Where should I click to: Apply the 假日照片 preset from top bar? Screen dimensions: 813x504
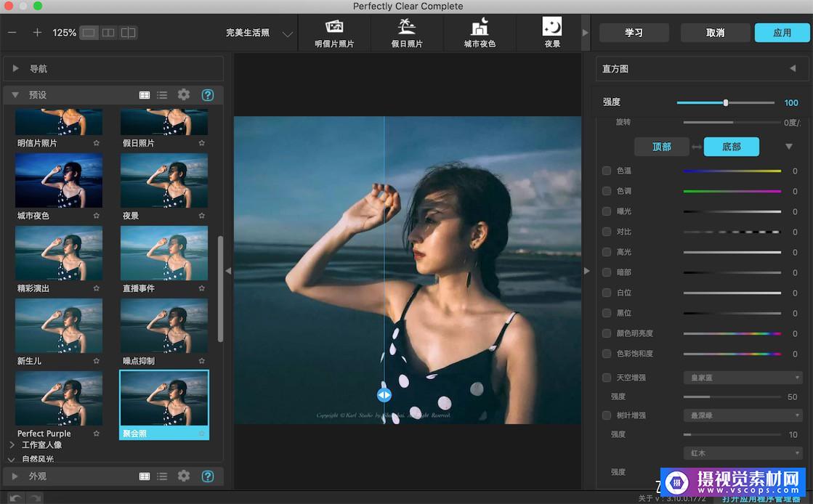point(407,33)
